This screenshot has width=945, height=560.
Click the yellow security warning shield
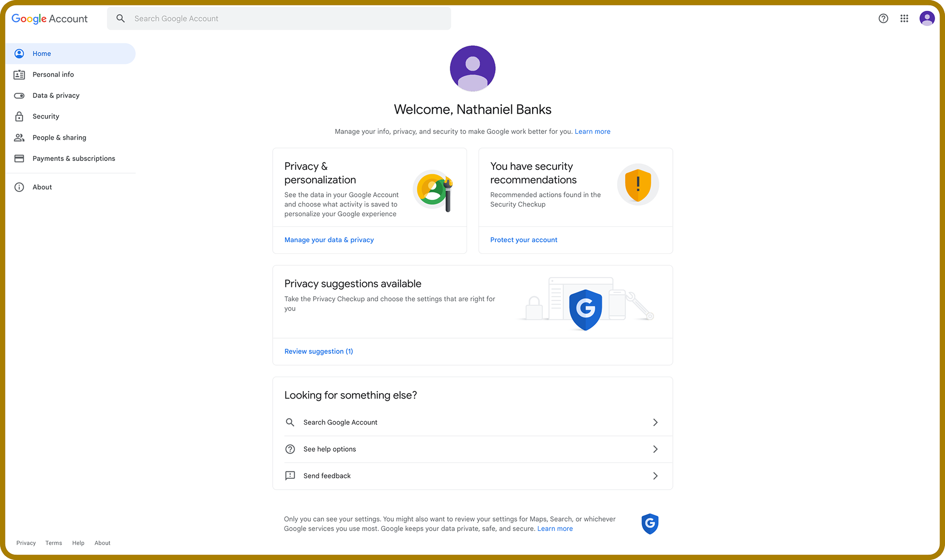coord(638,185)
